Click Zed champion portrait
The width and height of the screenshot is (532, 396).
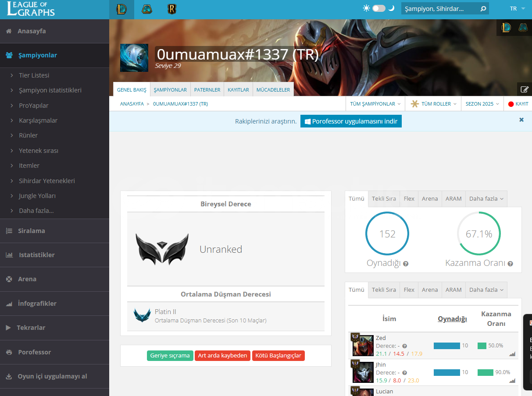click(363, 346)
